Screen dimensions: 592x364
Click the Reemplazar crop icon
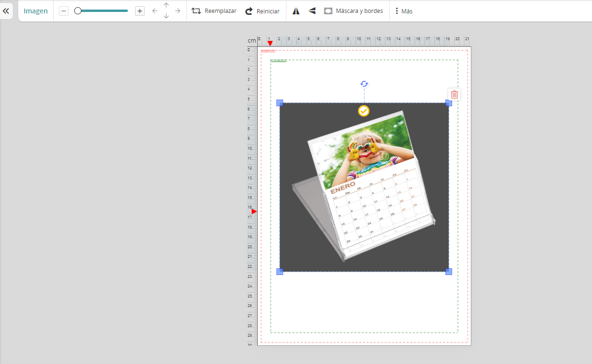click(x=196, y=11)
